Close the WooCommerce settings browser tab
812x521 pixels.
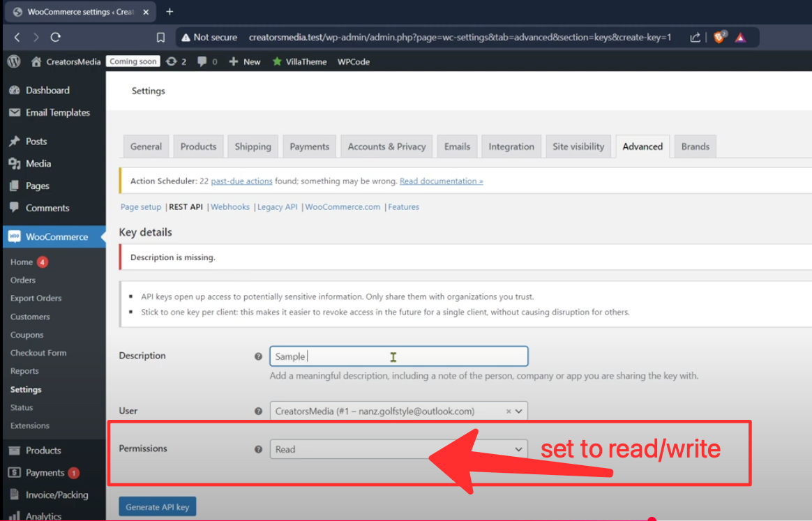click(x=146, y=12)
